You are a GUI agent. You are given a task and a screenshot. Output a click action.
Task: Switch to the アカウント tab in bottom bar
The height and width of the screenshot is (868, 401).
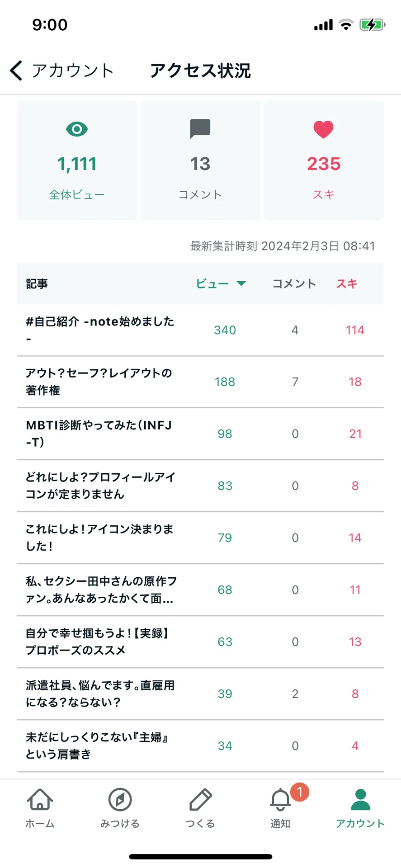pos(360,809)
